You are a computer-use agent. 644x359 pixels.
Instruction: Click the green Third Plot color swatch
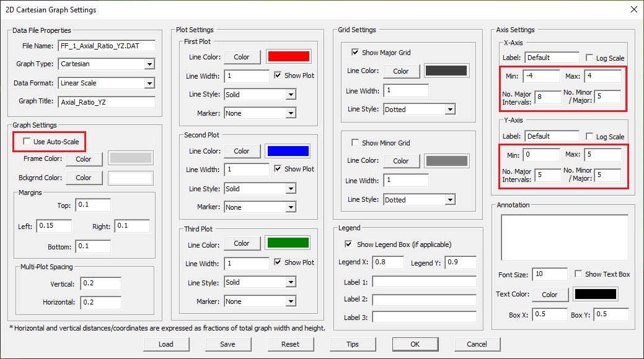(x=288, y=243)
